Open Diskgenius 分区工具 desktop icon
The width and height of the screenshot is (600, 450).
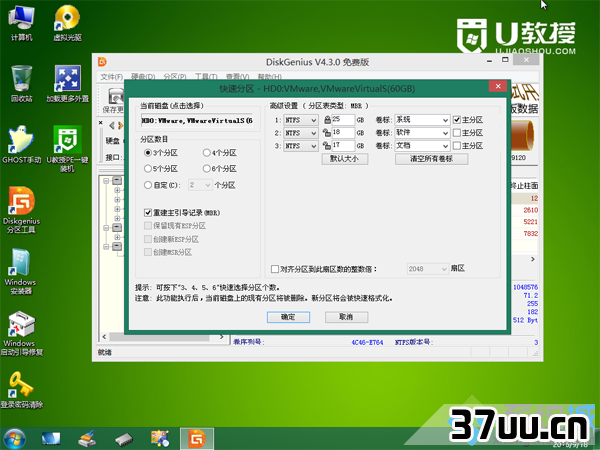tap(21, 210)
